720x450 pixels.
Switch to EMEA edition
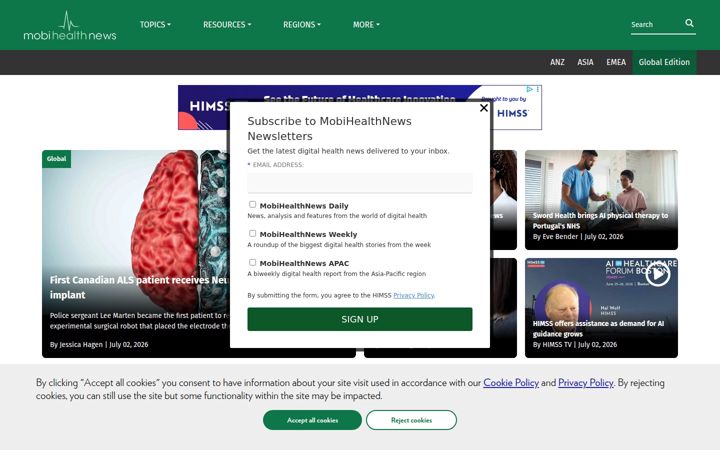point(616,62)
